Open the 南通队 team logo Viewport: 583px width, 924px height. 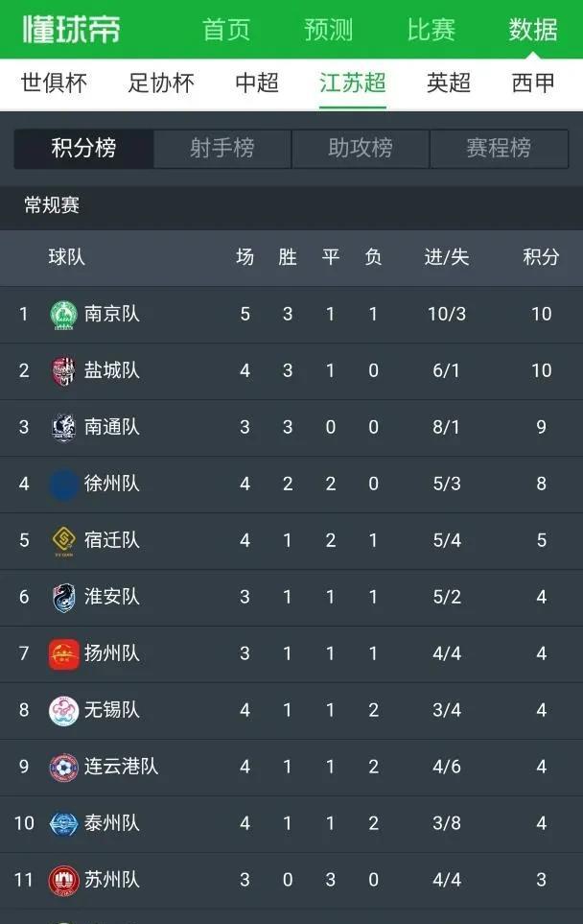(x=64, y=427)
